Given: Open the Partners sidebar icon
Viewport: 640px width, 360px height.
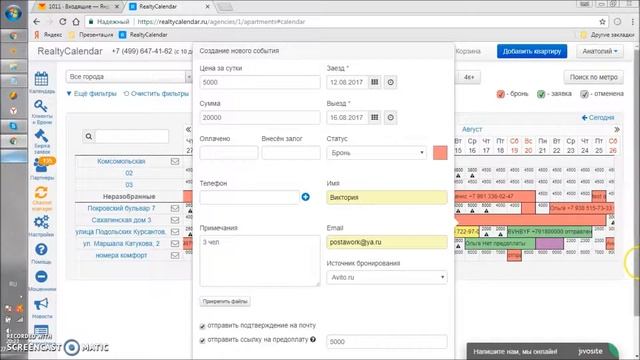Looking at the screenshot, I should [42, 168].
